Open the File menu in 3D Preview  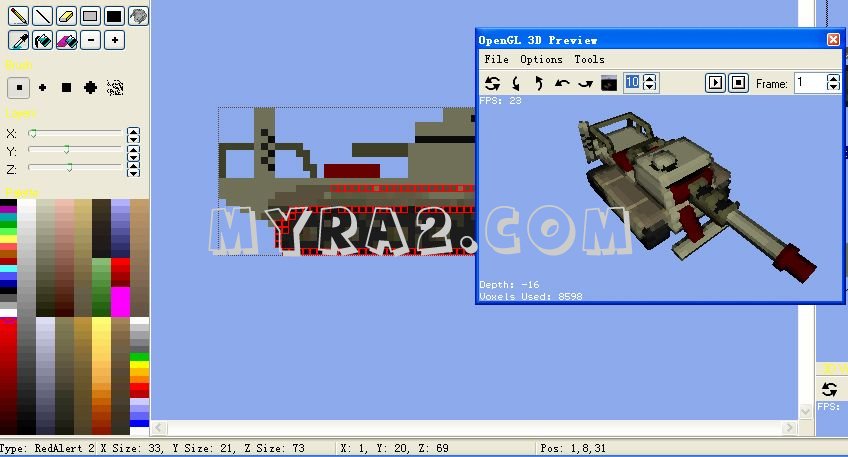496,59
